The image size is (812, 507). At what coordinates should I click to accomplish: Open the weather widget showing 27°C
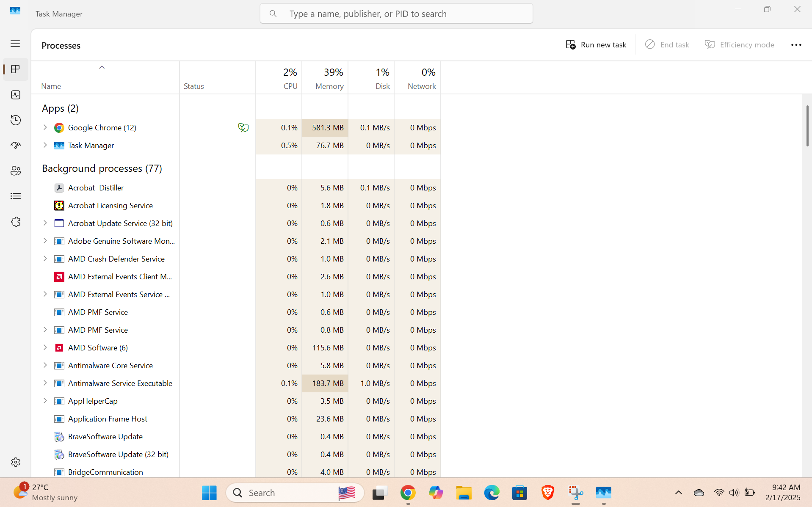45,493
